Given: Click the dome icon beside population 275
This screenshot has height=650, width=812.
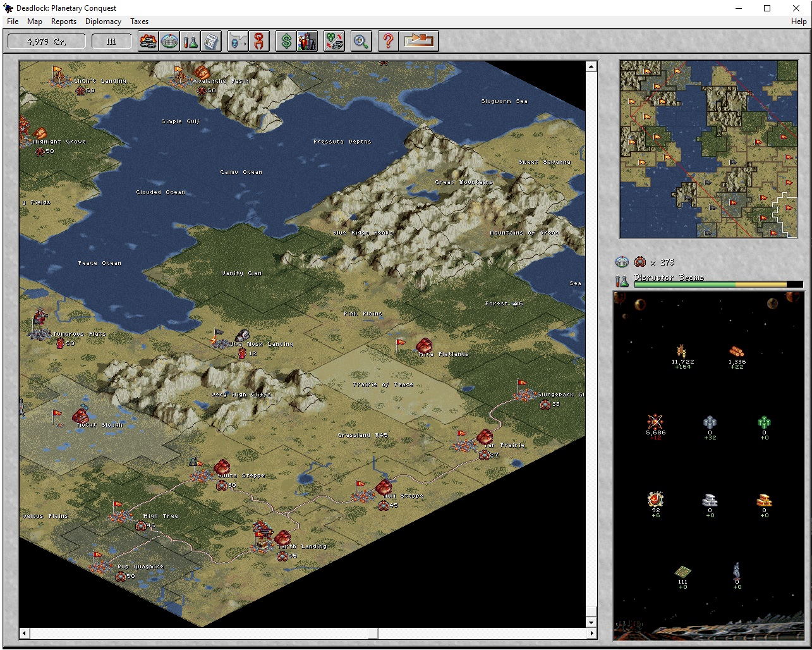Looking at the screenshot, I should click(x=621, y=262).
